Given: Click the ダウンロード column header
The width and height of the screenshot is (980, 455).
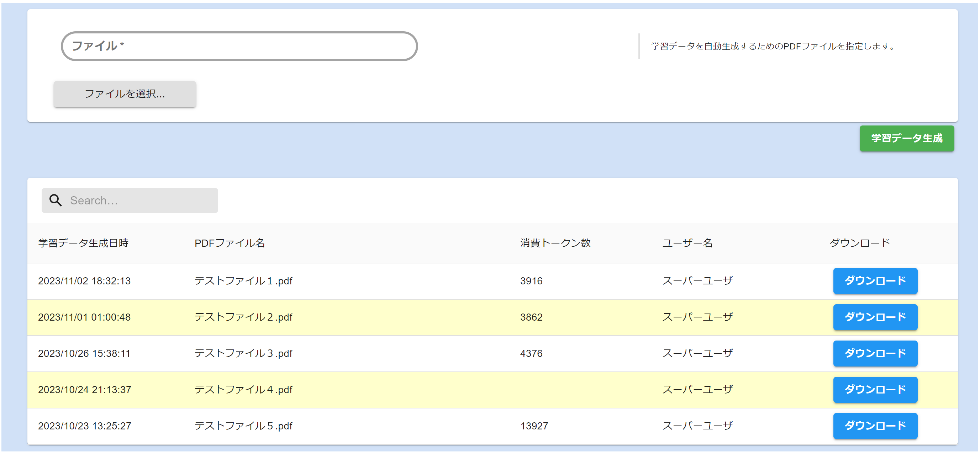Looking at the screenshot, I should (x=859, y=243).
